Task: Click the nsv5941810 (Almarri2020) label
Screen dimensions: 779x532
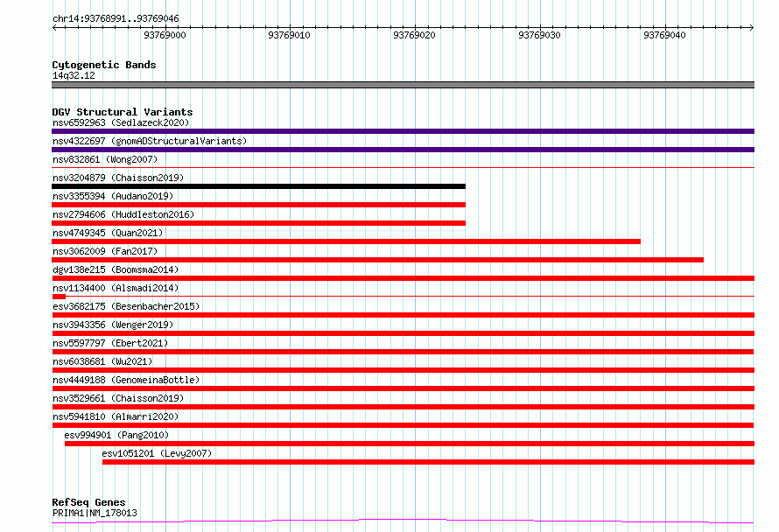Action: [x=116, y=416]
